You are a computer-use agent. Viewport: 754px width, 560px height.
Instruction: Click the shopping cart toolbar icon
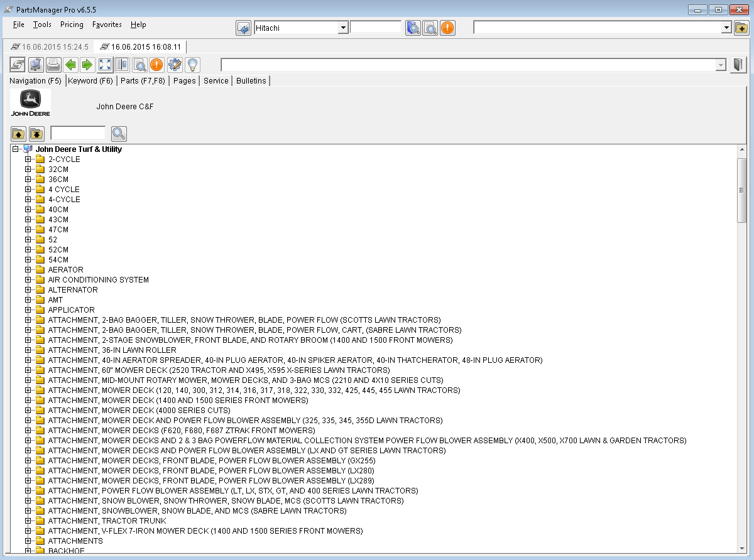(36, 65)
